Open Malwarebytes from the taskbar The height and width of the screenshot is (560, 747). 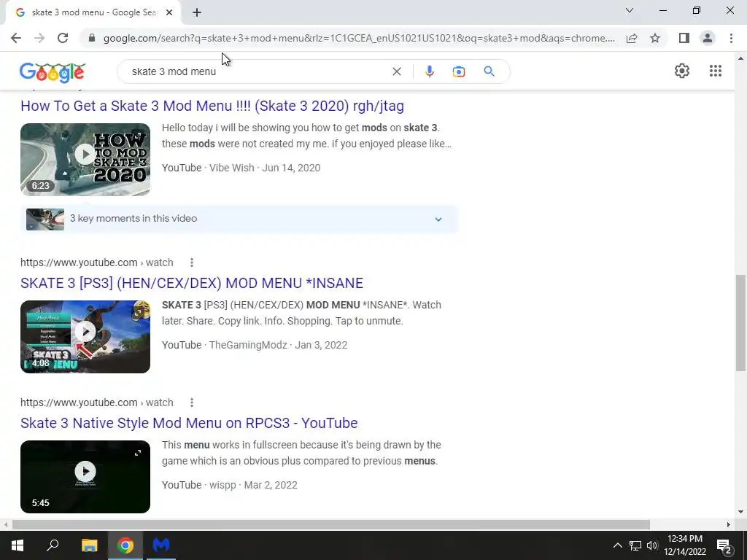coord(161,545)
